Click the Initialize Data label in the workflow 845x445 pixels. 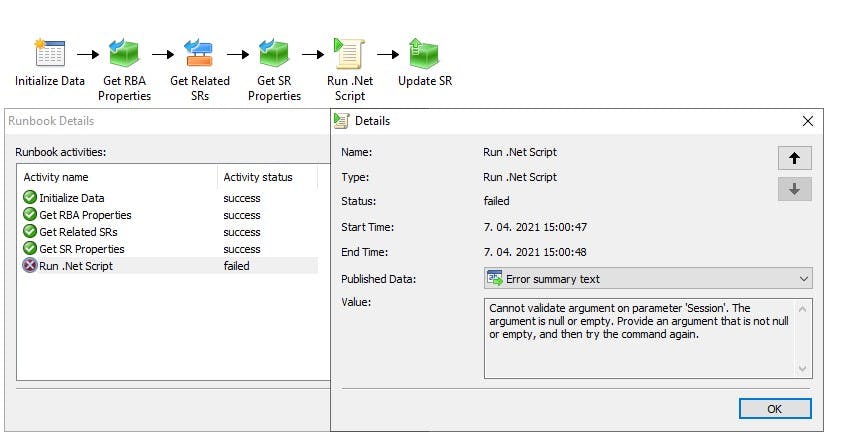pos(50,81)
